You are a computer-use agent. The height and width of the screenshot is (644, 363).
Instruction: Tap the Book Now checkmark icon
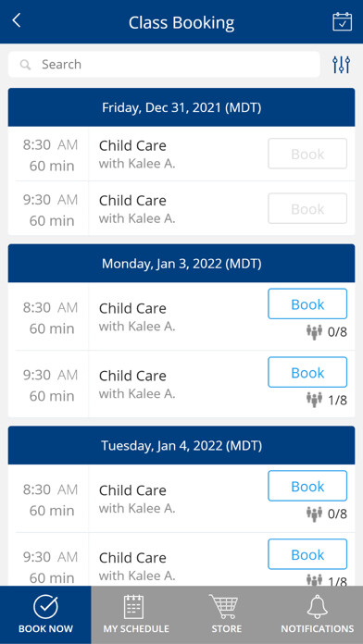pyautogui.click(x=45, y=607)
